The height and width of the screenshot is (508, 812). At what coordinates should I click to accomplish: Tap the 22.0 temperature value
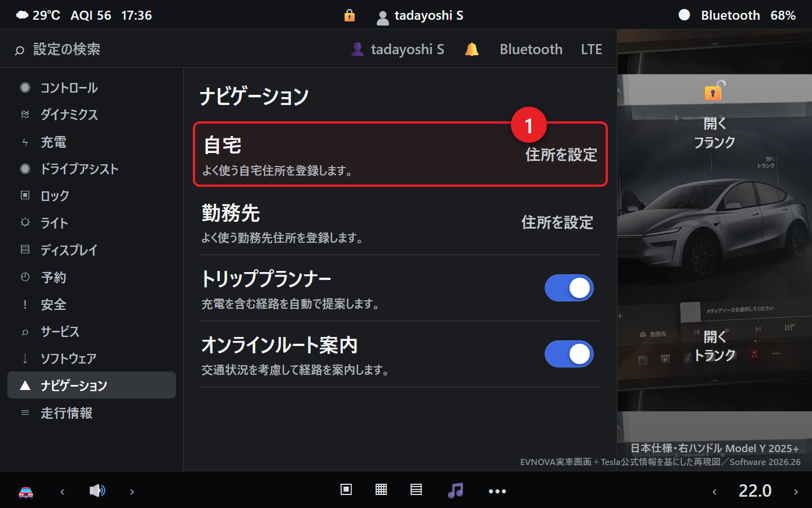pos(755,491)
